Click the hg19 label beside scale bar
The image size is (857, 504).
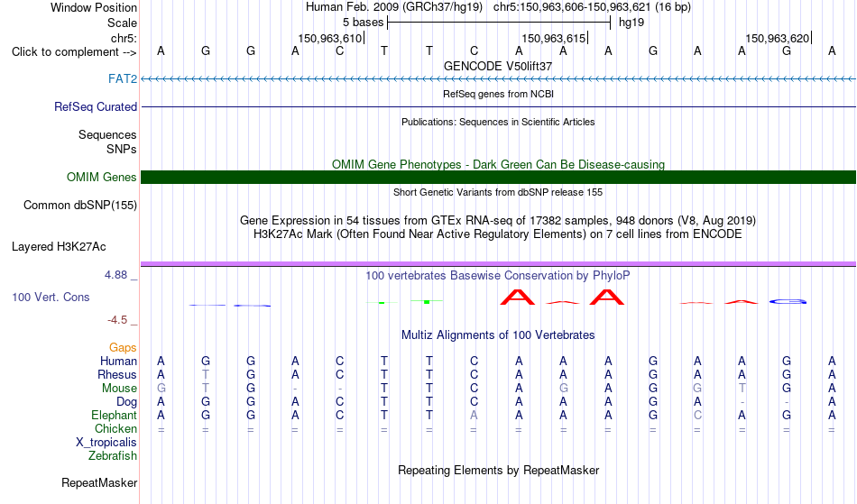(x=631, y=23)
